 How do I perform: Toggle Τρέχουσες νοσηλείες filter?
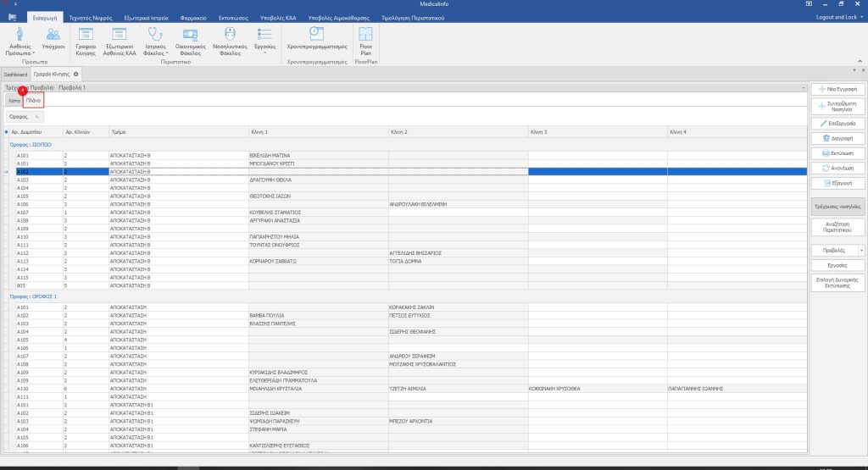837,206
